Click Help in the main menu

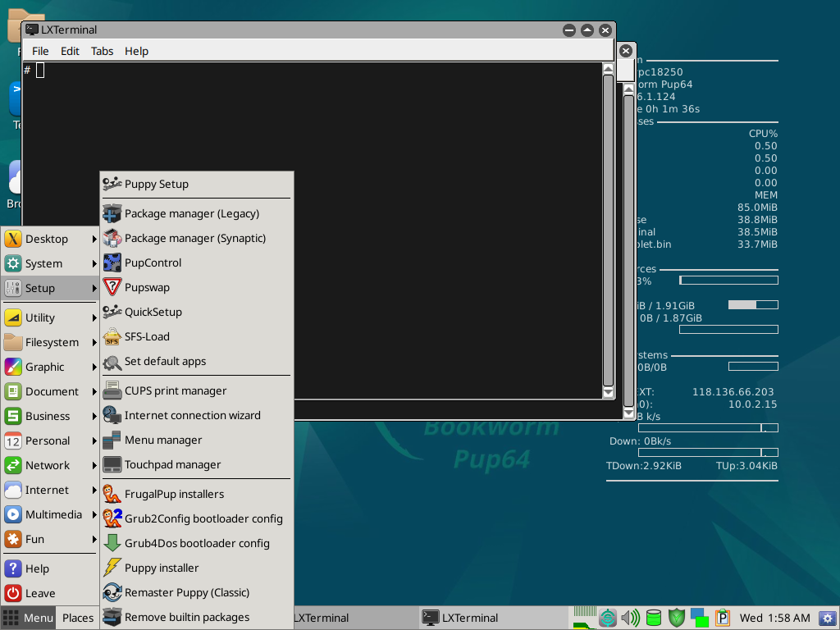50,569
